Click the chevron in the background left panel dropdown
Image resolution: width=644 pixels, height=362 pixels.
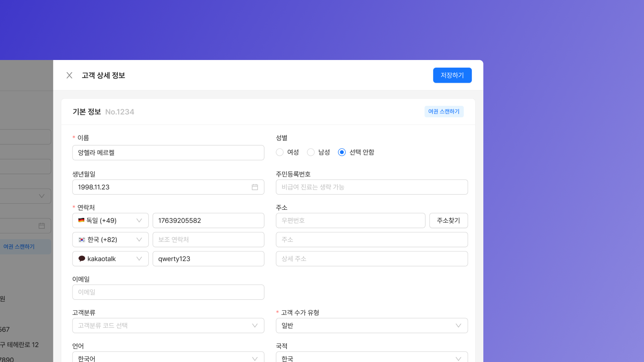pos(42,196)
